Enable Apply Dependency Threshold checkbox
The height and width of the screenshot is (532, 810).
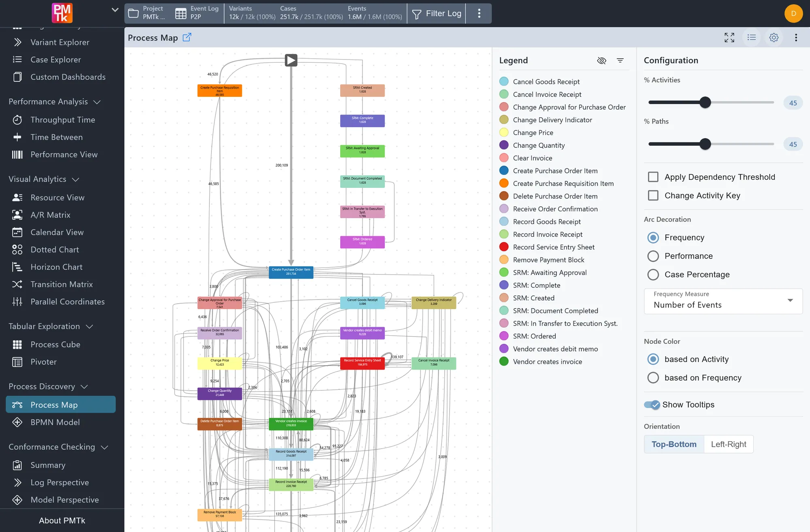[x=653, y=177]
